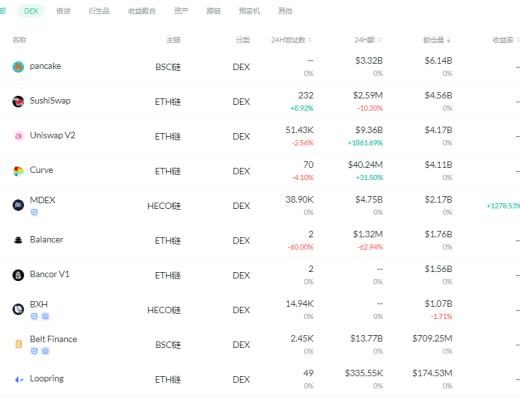Select Belt Finance's $709.25M locked value
The image size is (520, 400).
click(432, 338)
